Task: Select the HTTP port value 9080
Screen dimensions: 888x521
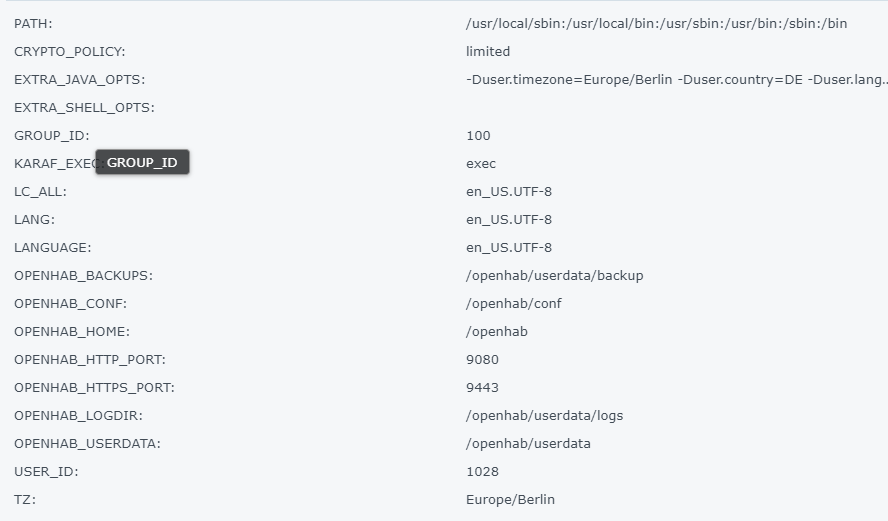Action: coord(482,359)
